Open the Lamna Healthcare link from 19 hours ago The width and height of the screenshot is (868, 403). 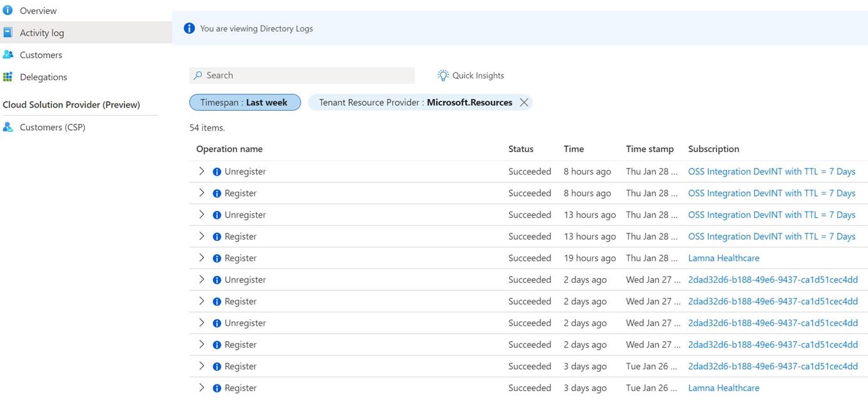click(723, 258)
